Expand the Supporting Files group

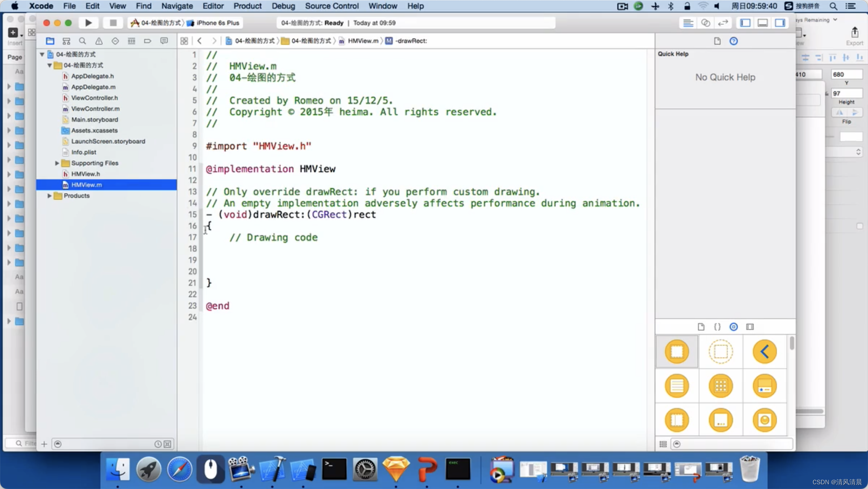(57, 163)
